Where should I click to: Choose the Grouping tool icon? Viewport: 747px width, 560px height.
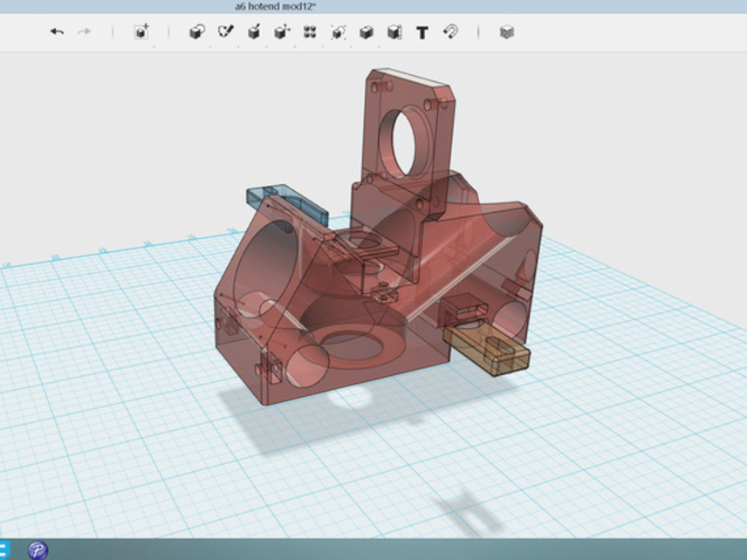(x=338, y=32)
